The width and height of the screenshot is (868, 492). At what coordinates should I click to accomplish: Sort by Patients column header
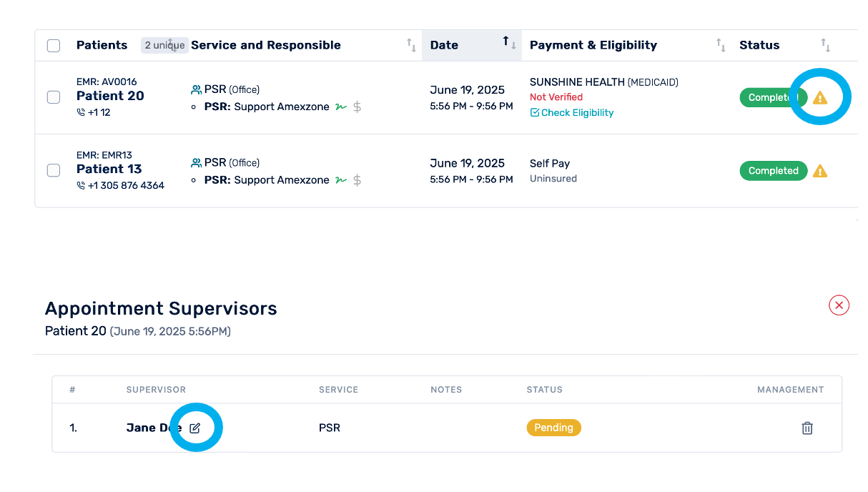[102, 45]
